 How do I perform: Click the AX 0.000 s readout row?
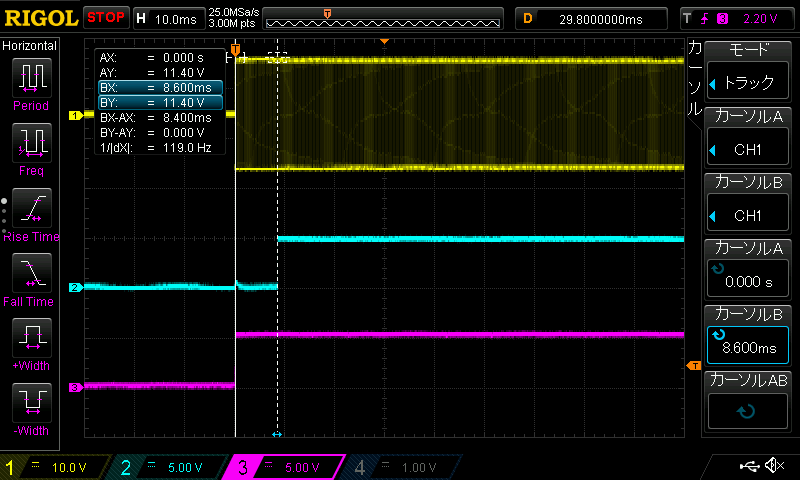[x=160, y=58]
